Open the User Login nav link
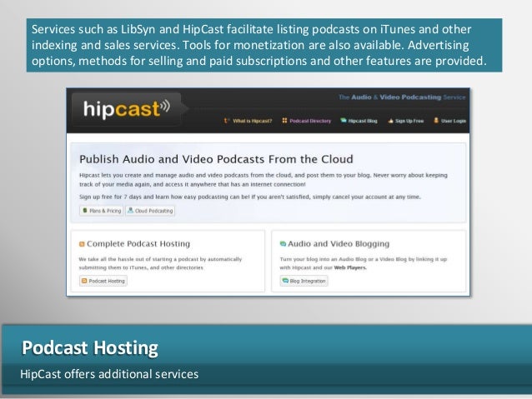This screenshot has width=532, height=399. [454, 121]
